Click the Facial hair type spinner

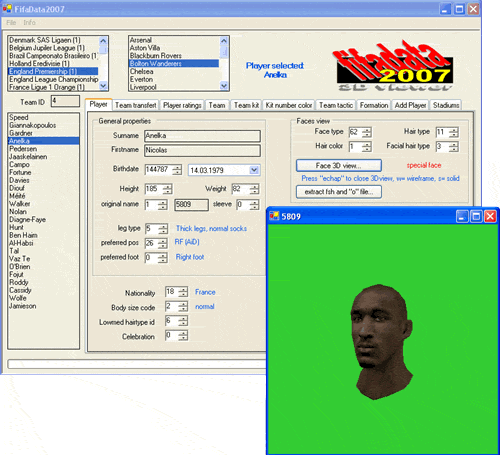click(x=454, y=147)
